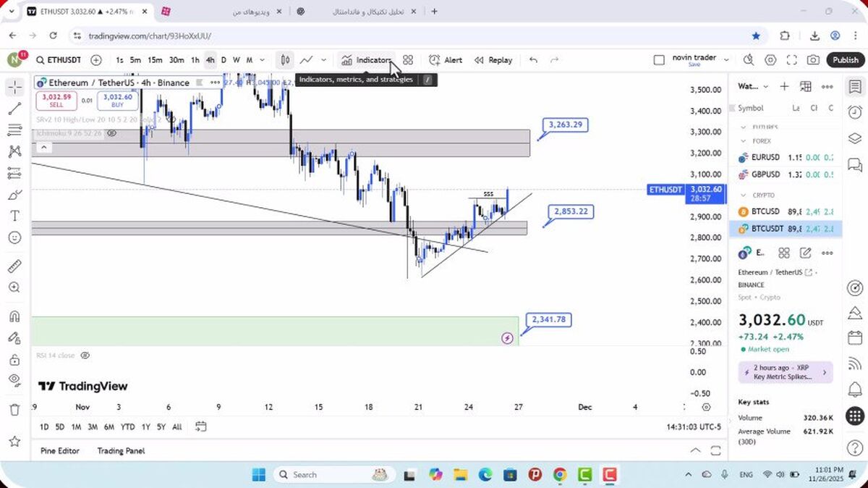The image size is (868, 488).
Task: Collapse the FOREX watchlist section
Action: click(744, 141)
